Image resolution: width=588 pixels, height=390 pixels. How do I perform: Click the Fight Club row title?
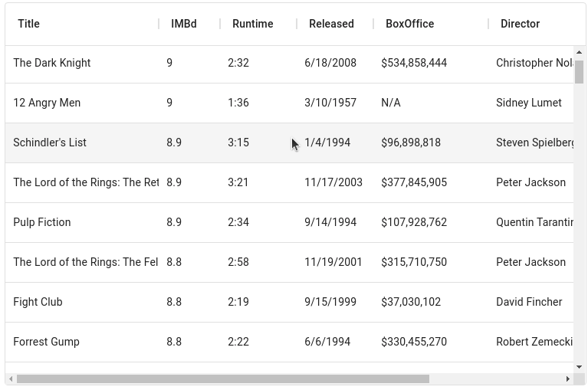[x=38, y=302]
